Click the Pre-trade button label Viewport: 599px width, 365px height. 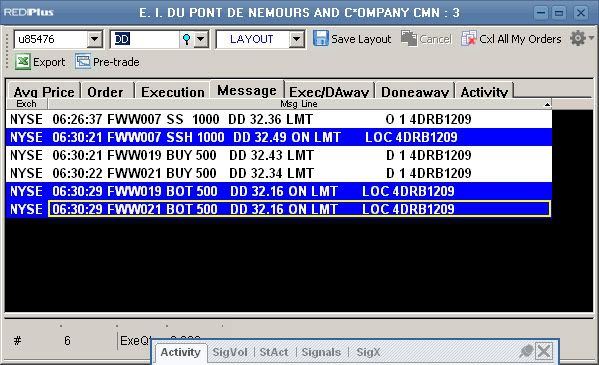tap(116, 62)
